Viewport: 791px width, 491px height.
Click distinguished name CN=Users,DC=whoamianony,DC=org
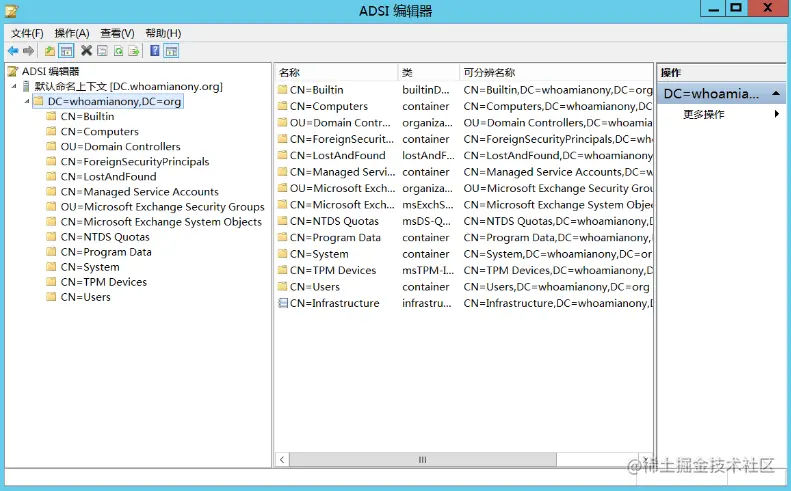[x=556, y=287]
